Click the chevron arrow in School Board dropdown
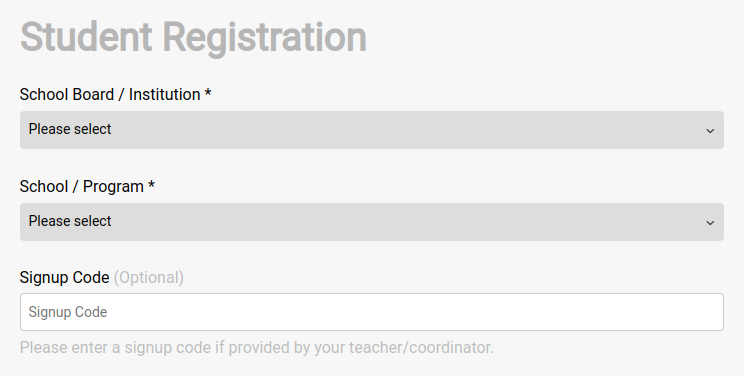The height and width of the screenshot is (376, 744). pos(710,131)
